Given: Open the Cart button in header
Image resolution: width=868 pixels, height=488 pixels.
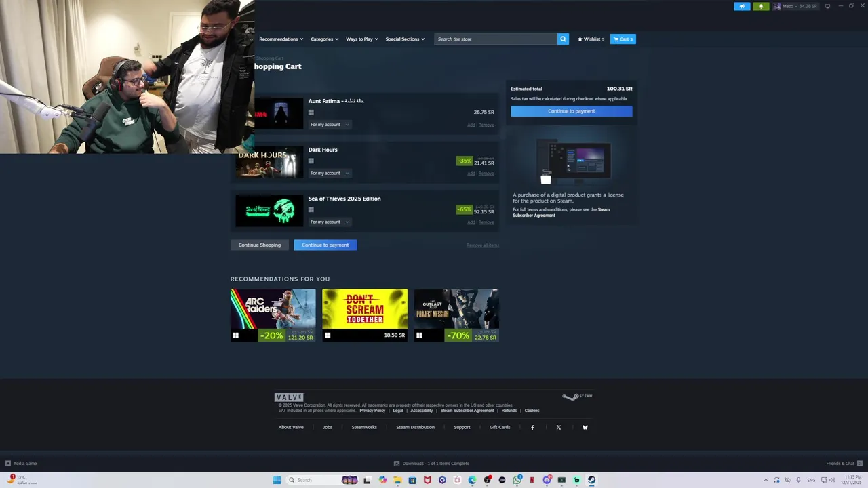Looking at the screenshot, I should tap(623, 39).
